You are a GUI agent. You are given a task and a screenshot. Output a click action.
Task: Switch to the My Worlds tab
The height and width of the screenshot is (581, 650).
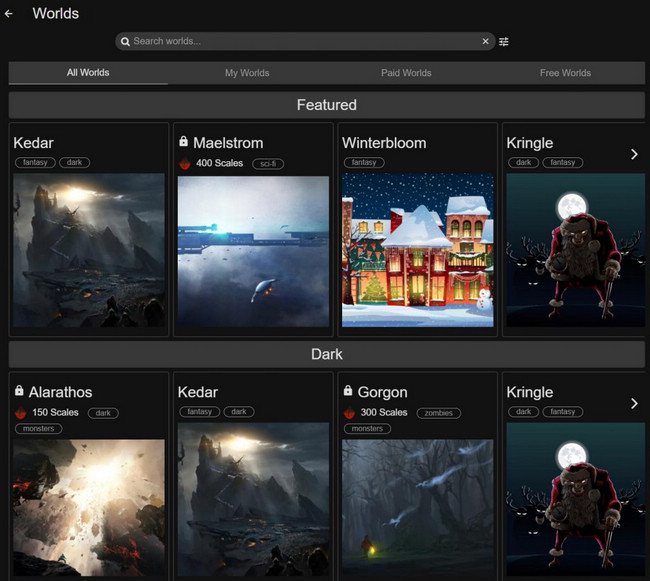(247, 73)
